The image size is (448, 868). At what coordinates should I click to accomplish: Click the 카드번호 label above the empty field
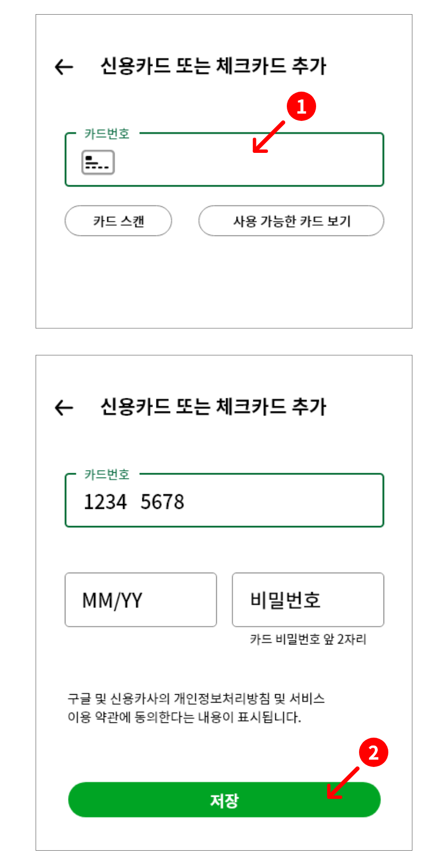(107, 134)
